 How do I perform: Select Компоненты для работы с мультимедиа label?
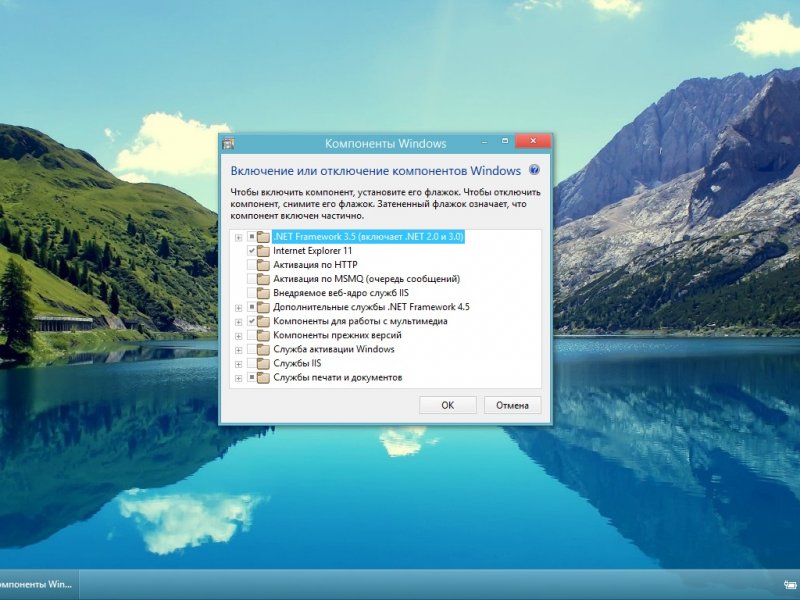[360, 321]
